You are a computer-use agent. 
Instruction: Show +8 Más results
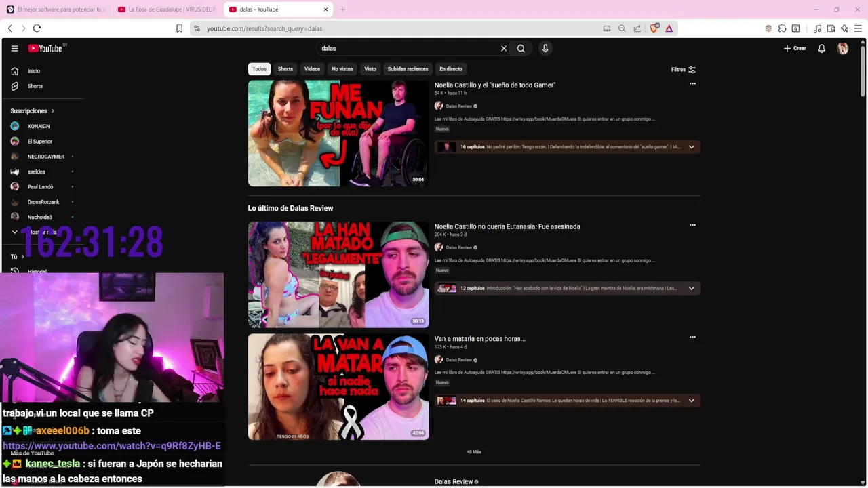coord(473,452)
